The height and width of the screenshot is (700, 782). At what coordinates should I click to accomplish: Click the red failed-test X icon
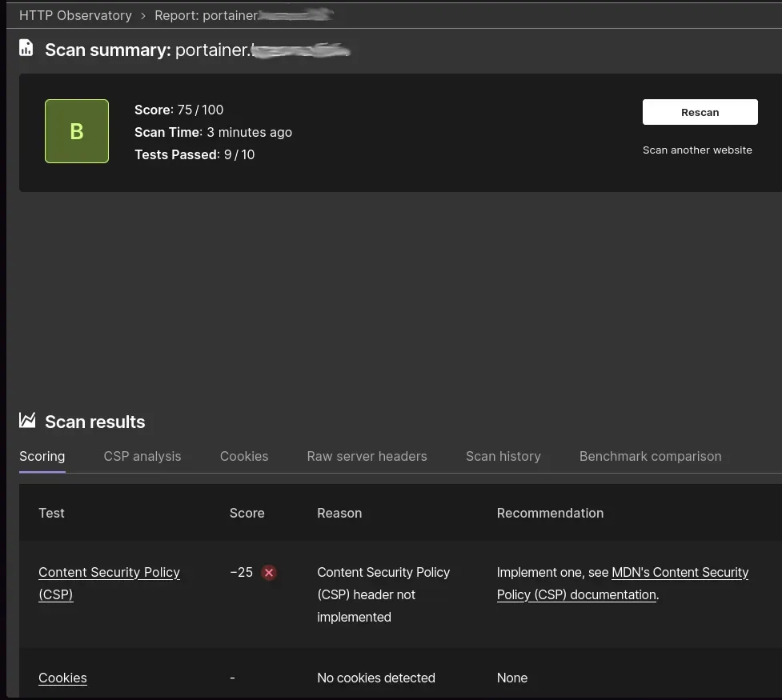coord(269,573)
